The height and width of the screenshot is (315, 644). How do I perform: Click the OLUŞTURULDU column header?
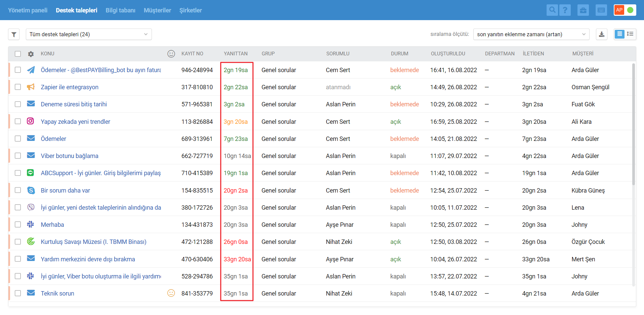448,54
